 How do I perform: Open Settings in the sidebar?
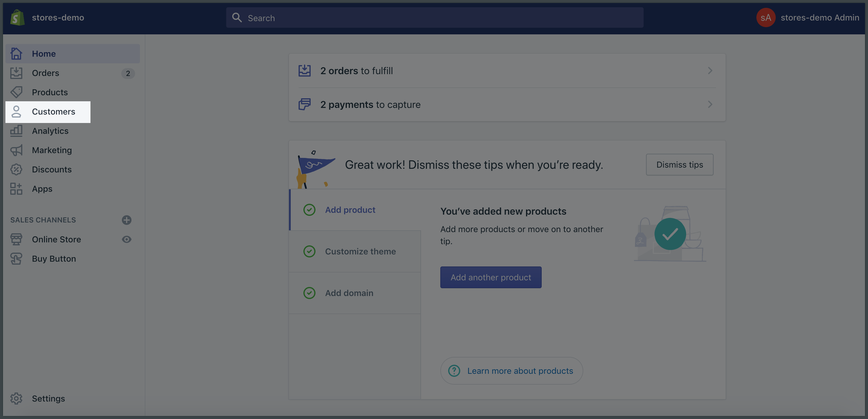point(49,399)
